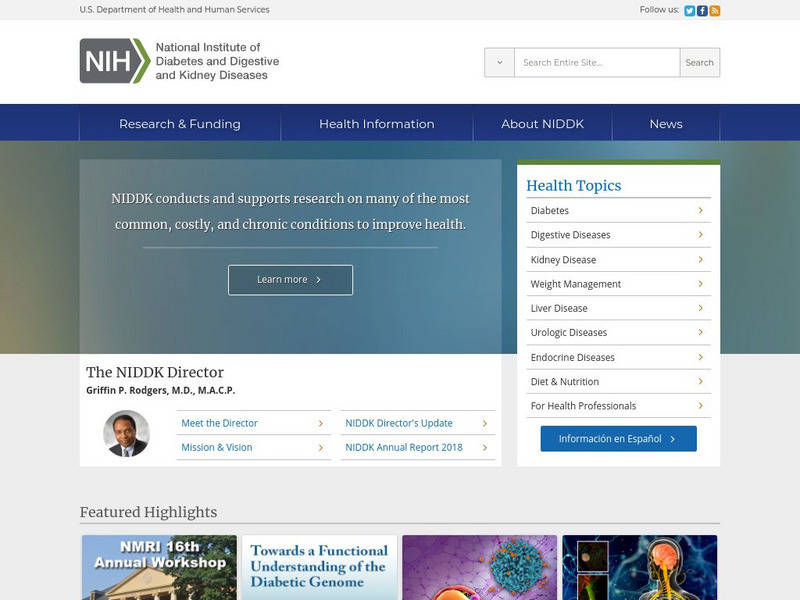
Task: Click the Griffin P. Rodgers name text
Action: pyautogui.click(x=161, y=390)
